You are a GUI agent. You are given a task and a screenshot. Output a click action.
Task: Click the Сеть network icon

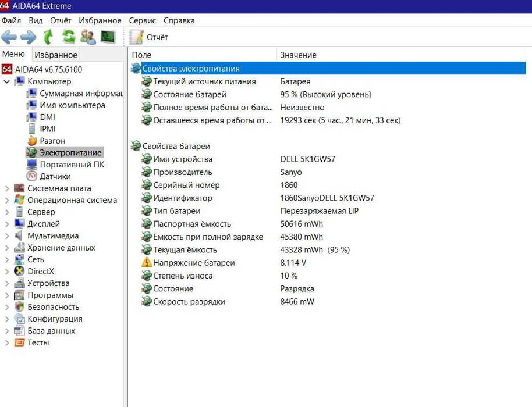click(19, 259)
